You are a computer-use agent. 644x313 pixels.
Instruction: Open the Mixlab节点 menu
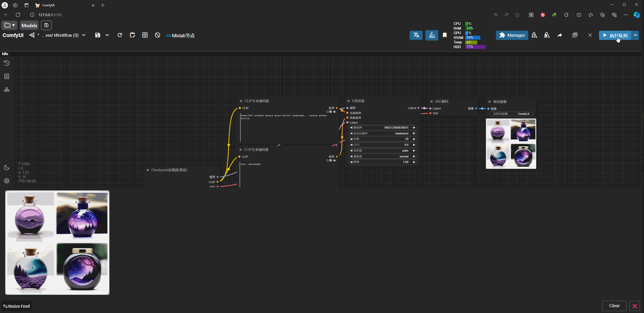(180, 35)
